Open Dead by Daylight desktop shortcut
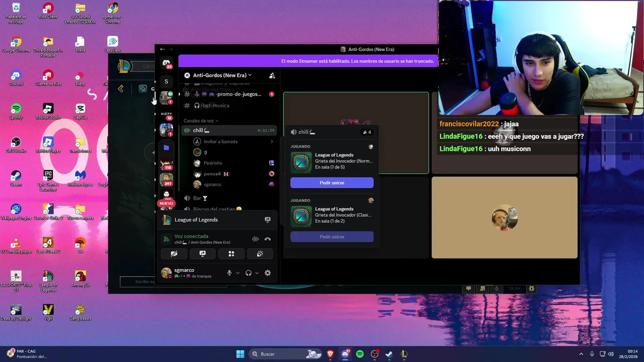Screen dimensions: 644x362 tap(16, 313)
